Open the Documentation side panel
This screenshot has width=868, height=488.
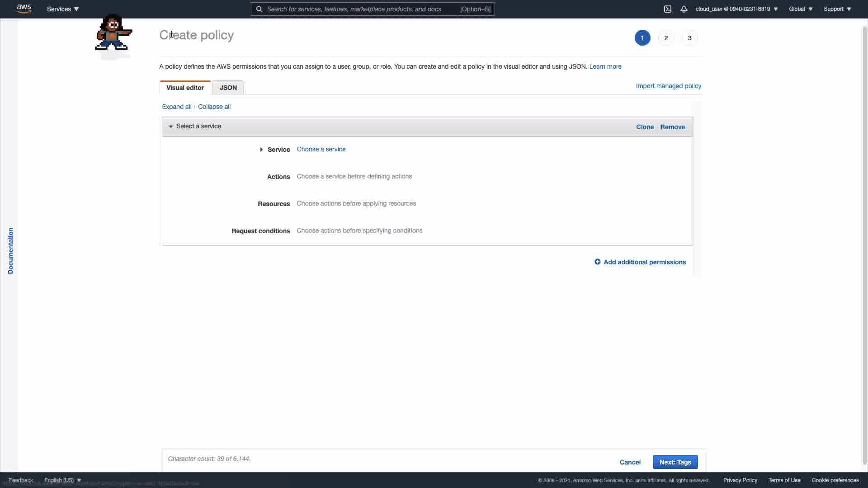(x=10, y=251)
